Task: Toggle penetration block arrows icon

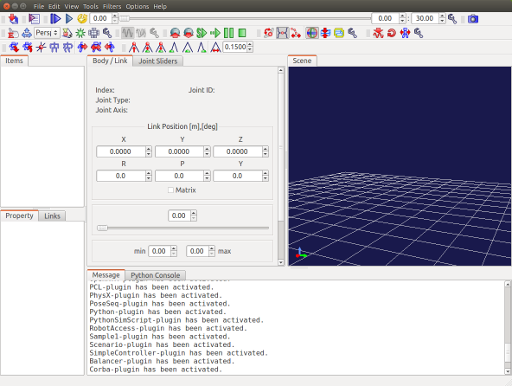Action: (x=325, y=33)
